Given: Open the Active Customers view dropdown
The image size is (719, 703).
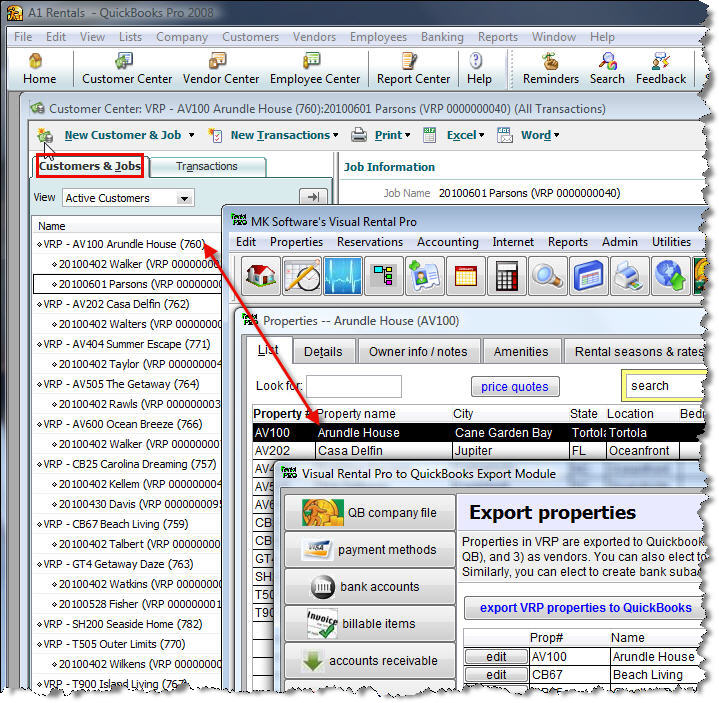Looking at the screenshot, I should [x=184, y=199].
